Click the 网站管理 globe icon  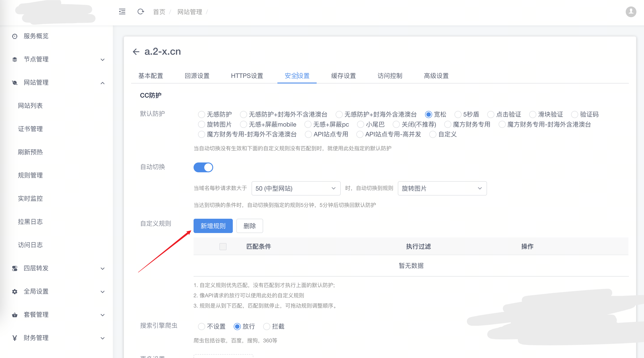tap(14, 83)
